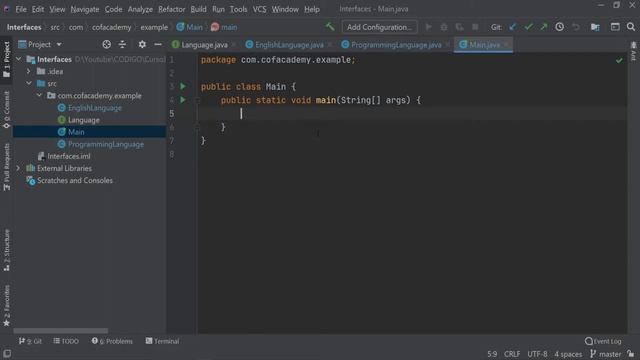Collapse com.cofacademy.example package

click(x=39, y=96)
